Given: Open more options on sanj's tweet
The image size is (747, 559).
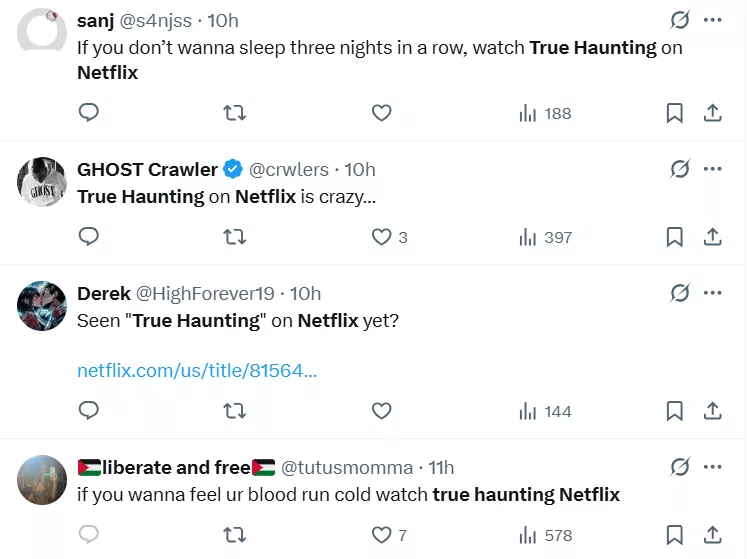Looking at the screenshot, I should pyautogui.click(x=712, y=20).
